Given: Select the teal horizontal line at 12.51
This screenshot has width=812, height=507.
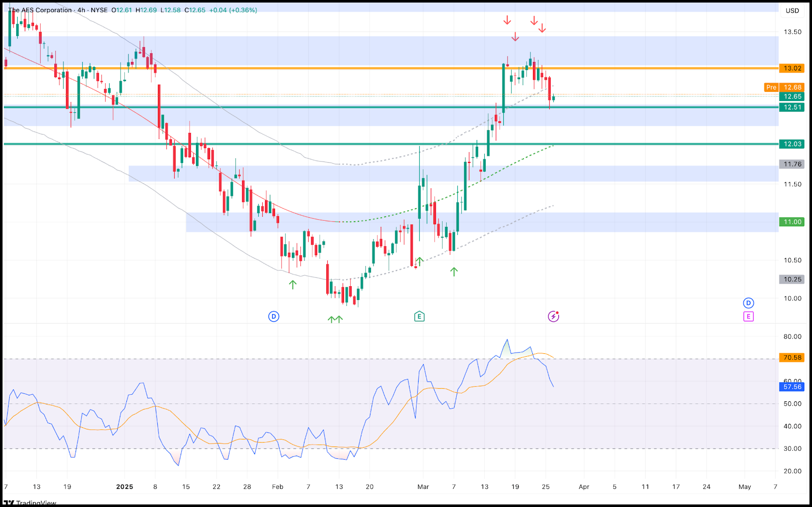Looking at the screenshot, I should click(391, 107).
